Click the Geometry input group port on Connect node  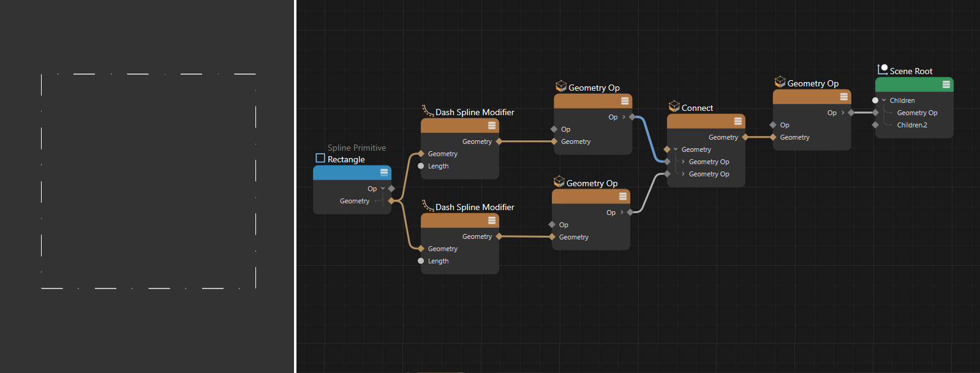point(667,149)
